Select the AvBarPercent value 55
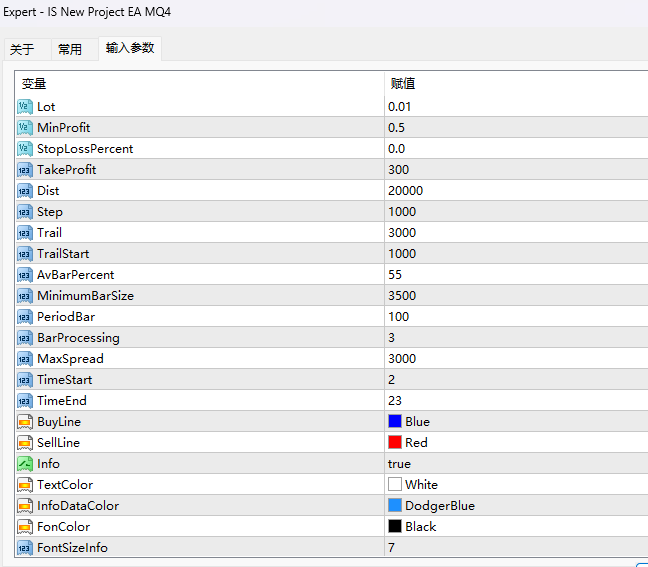 395,275
